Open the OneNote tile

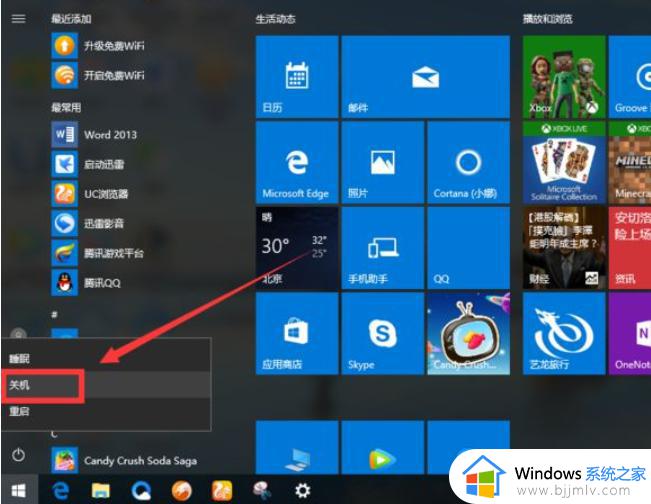click(x=630, y=333)
